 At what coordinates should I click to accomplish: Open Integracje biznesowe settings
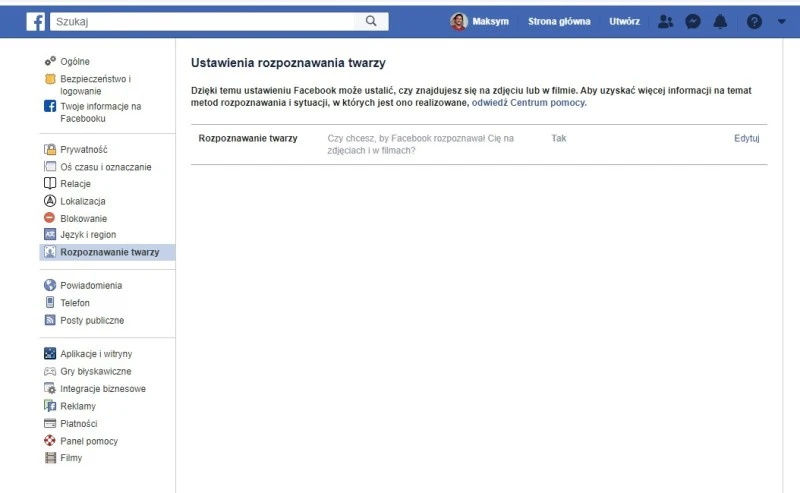103,389
